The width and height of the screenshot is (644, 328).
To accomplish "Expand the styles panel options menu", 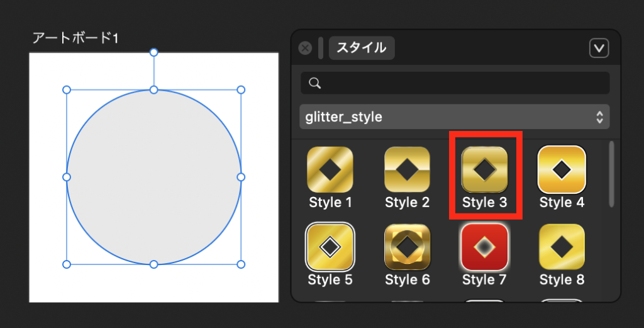I will point(599,48).
